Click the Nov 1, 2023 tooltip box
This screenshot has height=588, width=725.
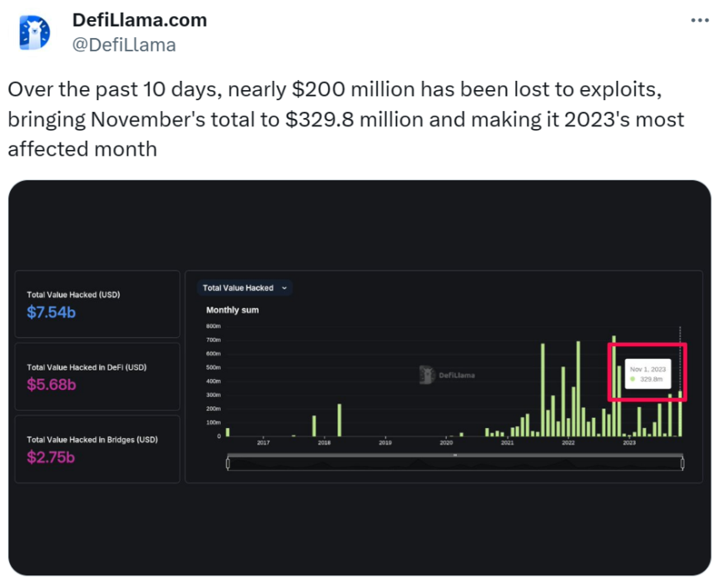[648, 374]
